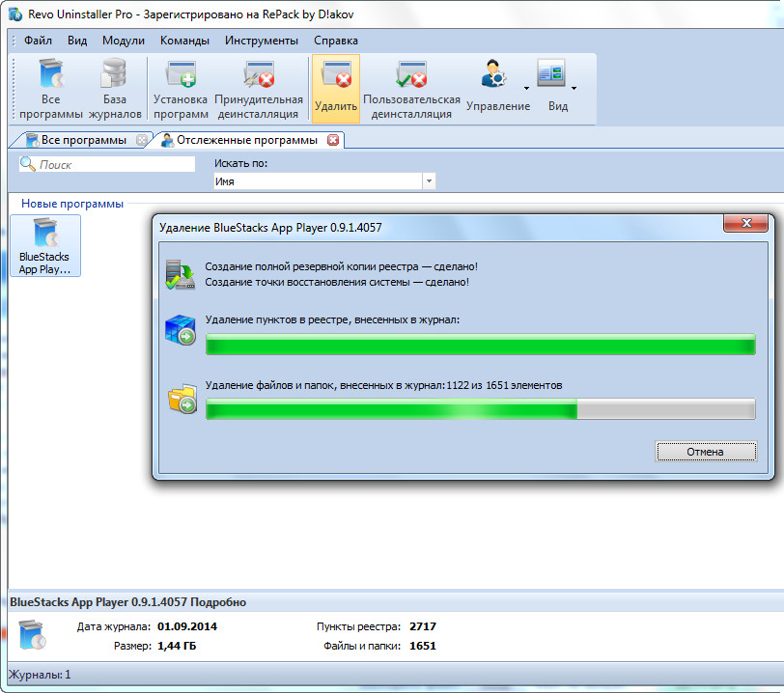The width and height of the screenshot is (784, 693).
Task: Open the Файл menu
Action: [x=38, y=41]
